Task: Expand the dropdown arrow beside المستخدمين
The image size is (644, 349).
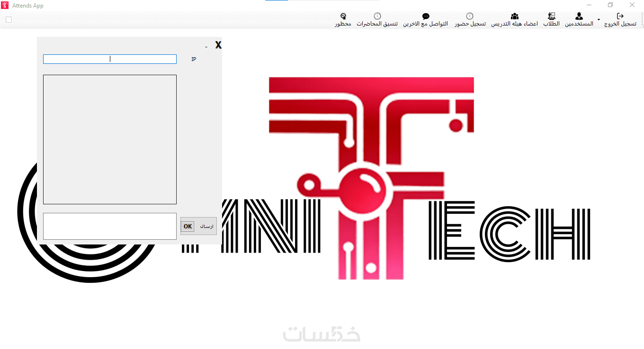Action: click(x=599, y=20)
